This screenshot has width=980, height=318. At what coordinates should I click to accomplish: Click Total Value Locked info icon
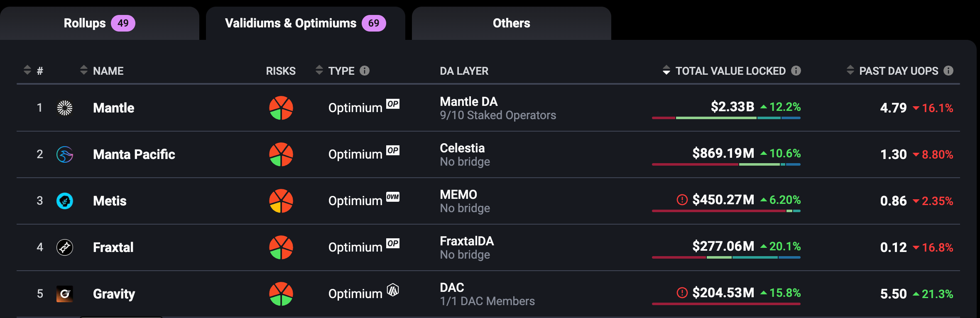pyautogui.click(x=796, y=71)
